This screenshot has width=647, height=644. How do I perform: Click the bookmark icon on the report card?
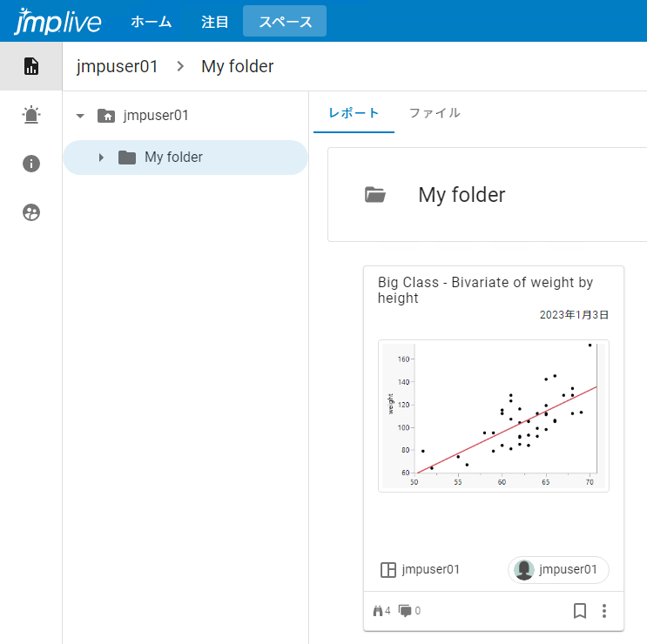pos(580,611)
